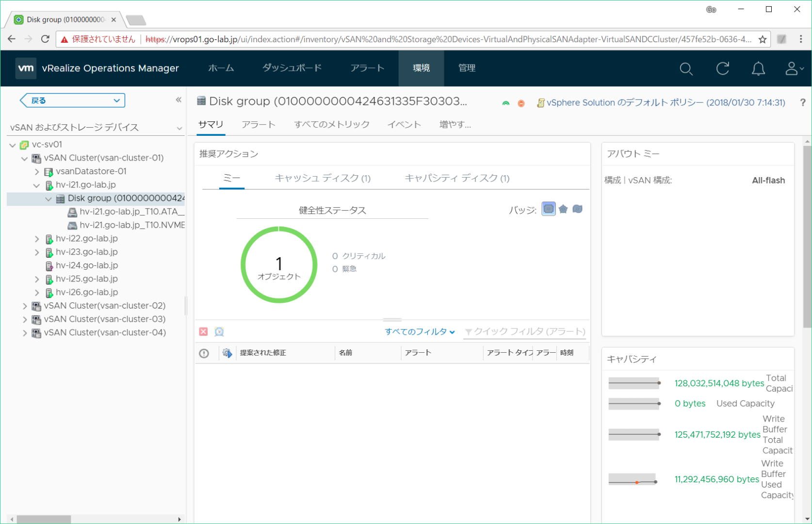Open 増やす... more tabs
The width and height of the screenshot is (812, 524).
click(455, 125)
